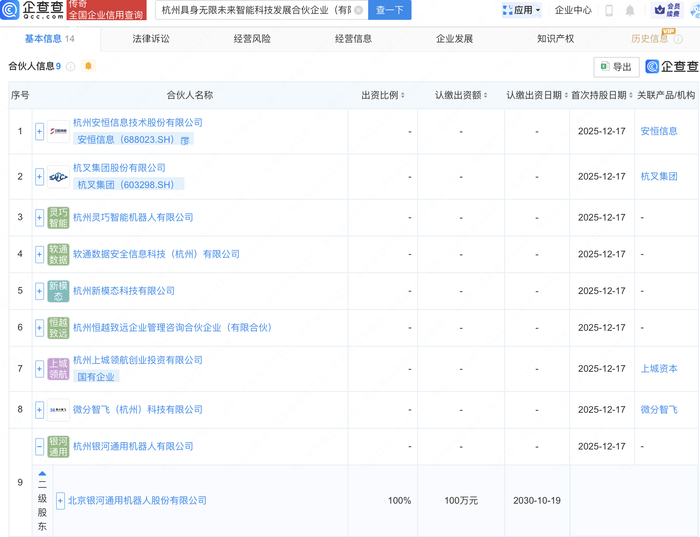
Task: Clear the search box with the X icon
Action: (358, 10)
